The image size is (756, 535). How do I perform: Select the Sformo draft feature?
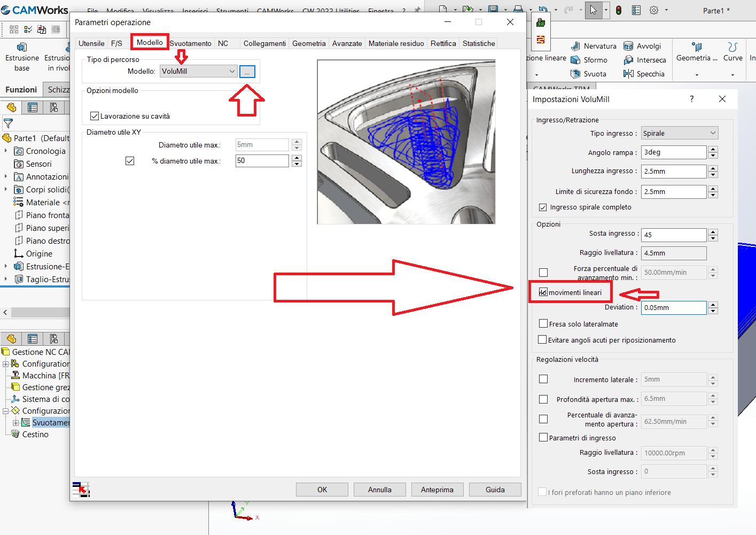tap(589, 60)
